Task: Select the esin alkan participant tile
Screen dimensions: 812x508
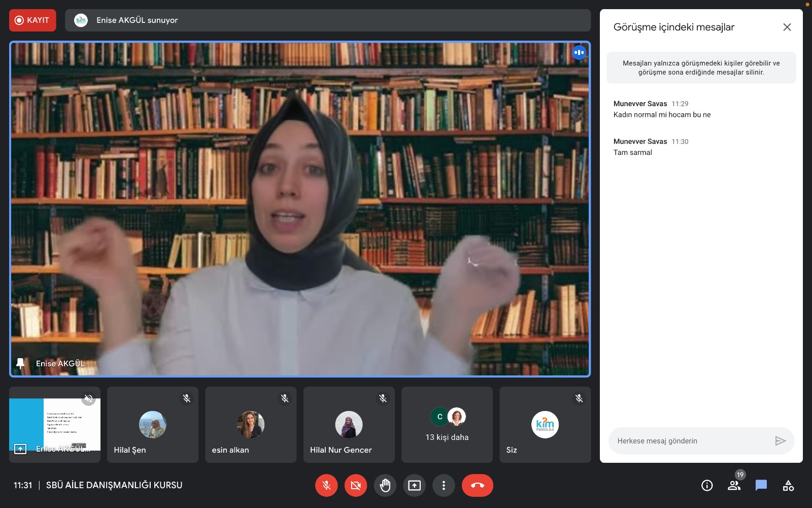Action: [251, 425]
